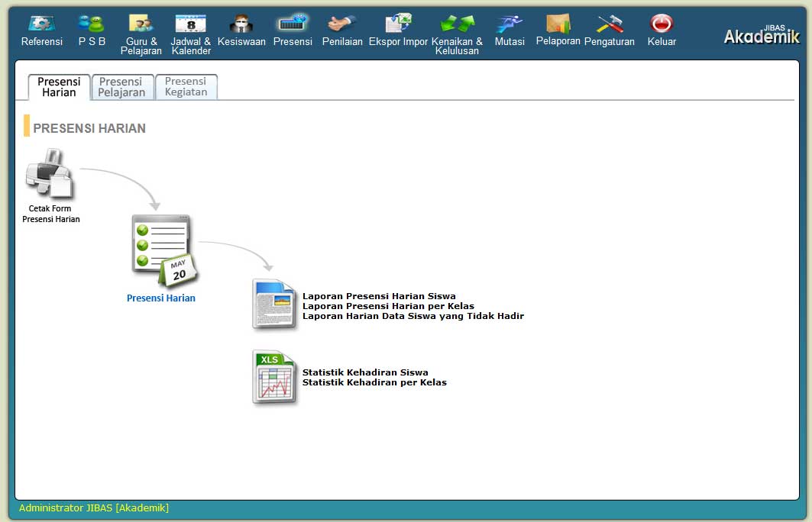Open Jadwal & Kalender calendar icon
This screenshot has width=812, height=522.
pos(190,24)
